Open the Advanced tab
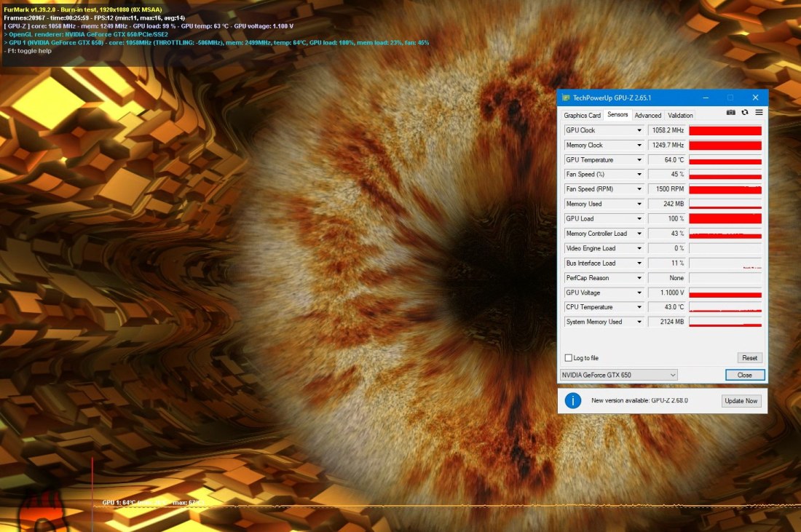This screenshot has width=801, height=532. [x=647, y=115]
